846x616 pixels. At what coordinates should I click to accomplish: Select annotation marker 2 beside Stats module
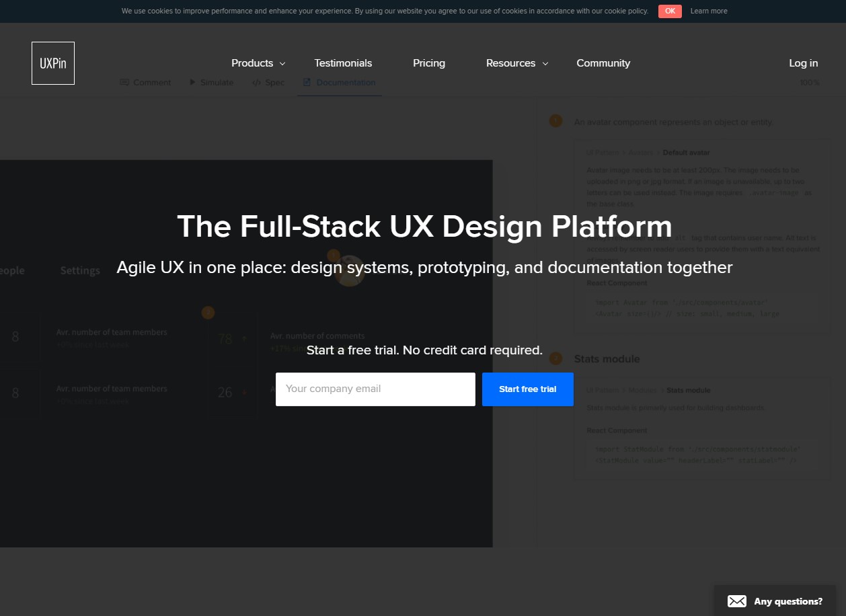pyautogui.click(x=555, y=358)
